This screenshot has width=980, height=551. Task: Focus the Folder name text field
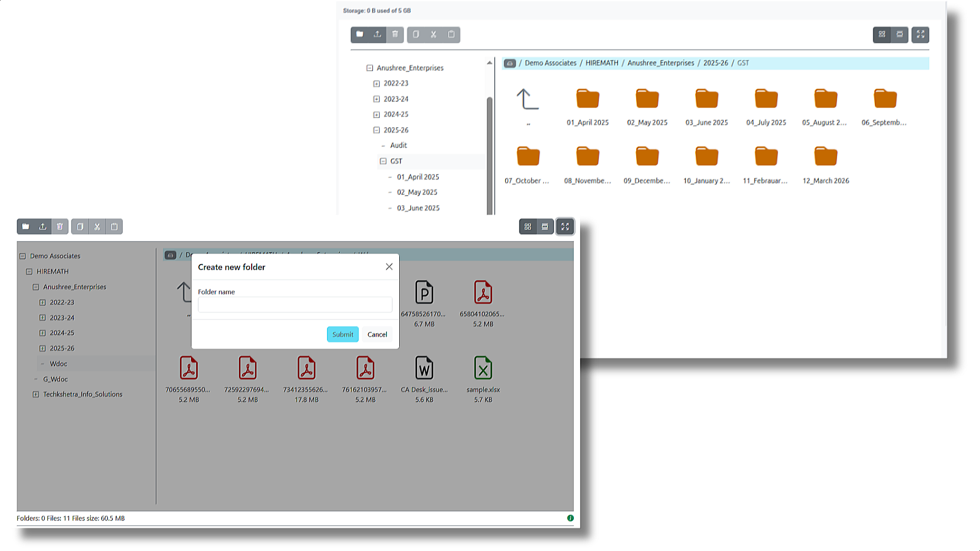click(x=295, y=305)
